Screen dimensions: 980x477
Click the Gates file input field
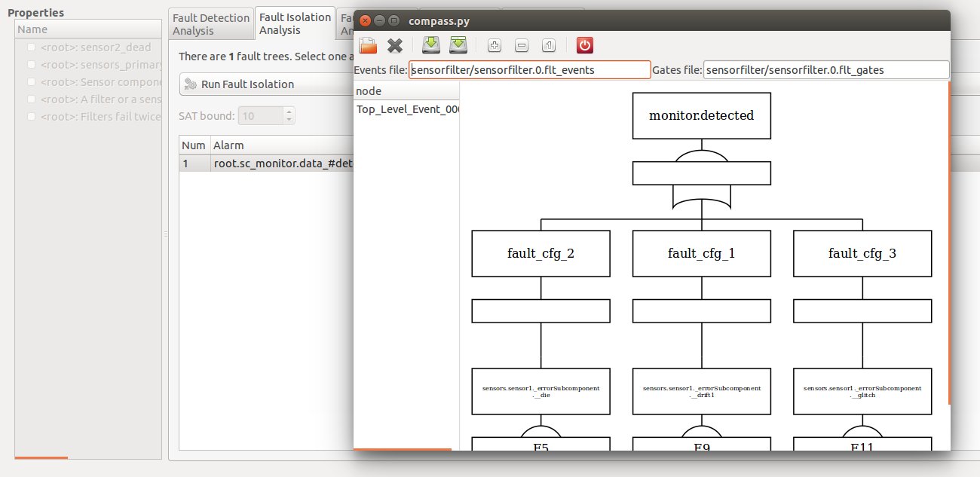pos(825,70)
